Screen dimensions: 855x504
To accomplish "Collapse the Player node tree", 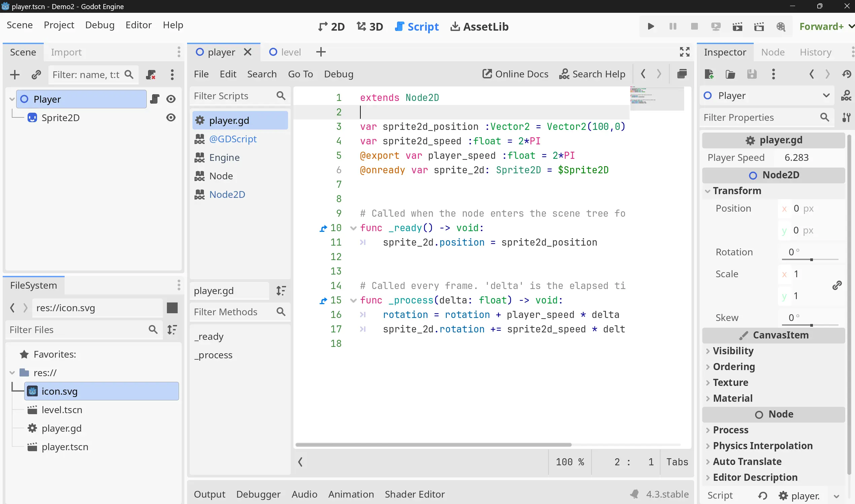I will (x=12, y=99).
